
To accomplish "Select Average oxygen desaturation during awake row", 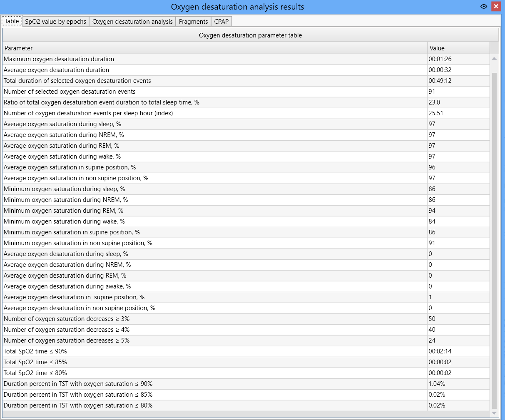I will click(x=246, y=286).
